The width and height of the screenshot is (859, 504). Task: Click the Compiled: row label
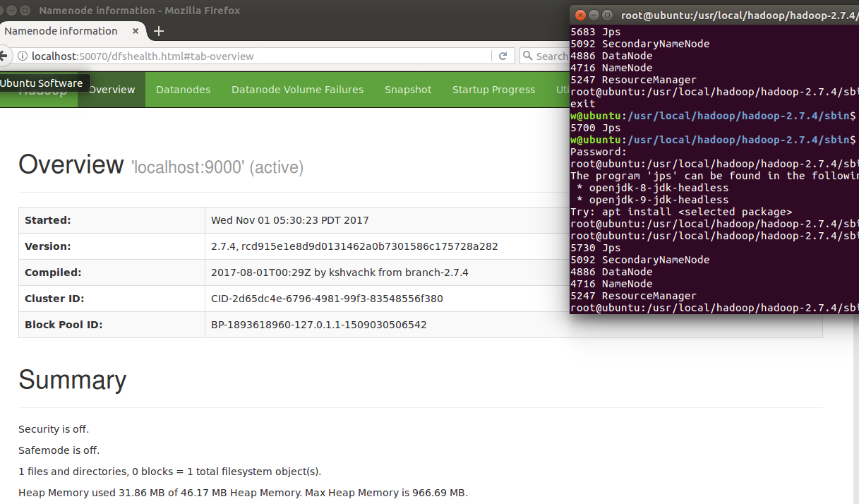click(53, 272)
